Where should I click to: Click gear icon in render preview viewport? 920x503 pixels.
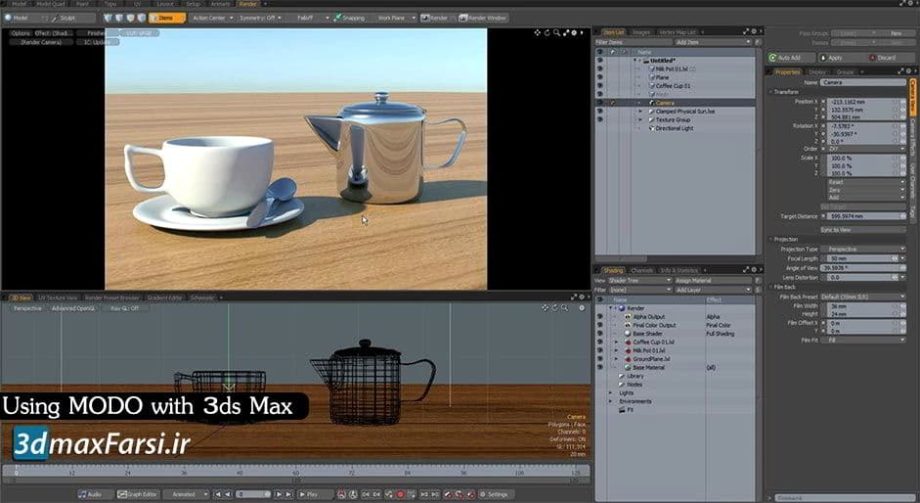click(574, 33)
